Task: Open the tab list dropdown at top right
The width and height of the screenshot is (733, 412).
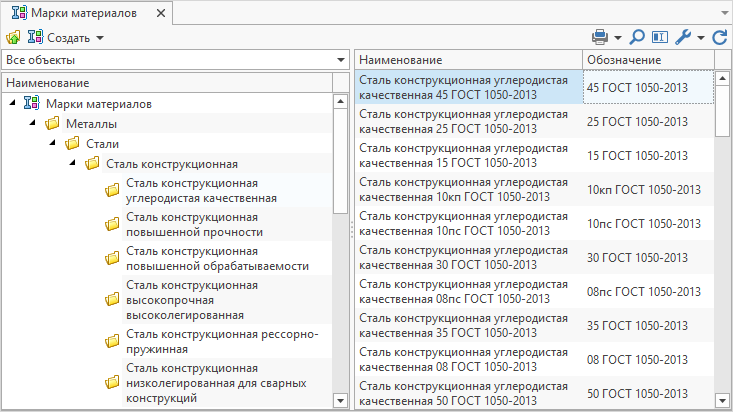Action: [725, 13]
